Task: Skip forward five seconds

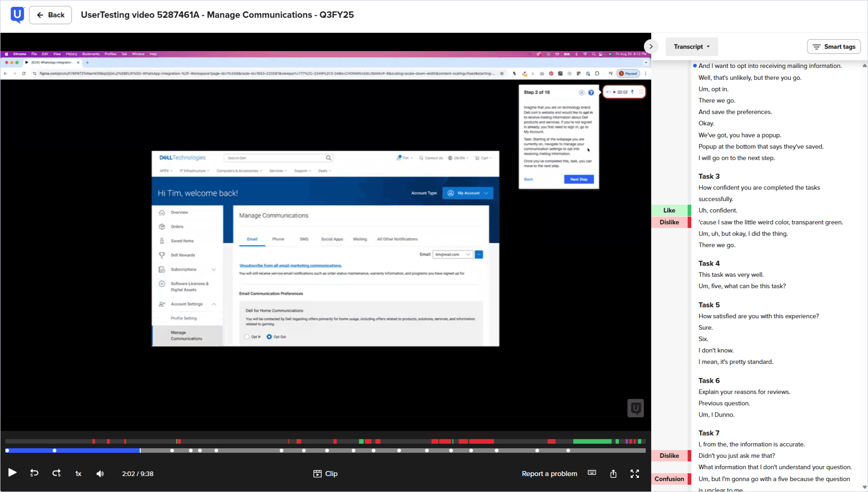Action: [56, 473]
